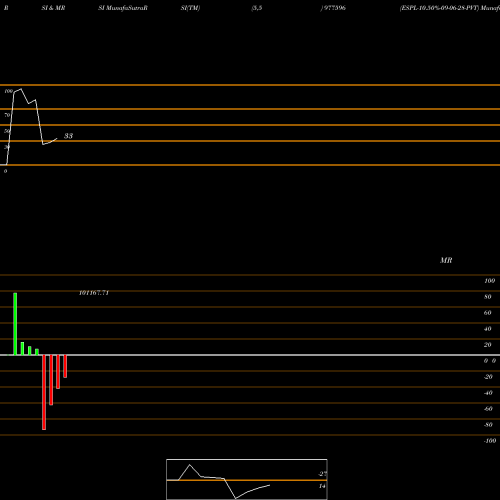The image size is (500, 500).
Task: Select the longest red histogram bar
Action: tap(44, 392)
